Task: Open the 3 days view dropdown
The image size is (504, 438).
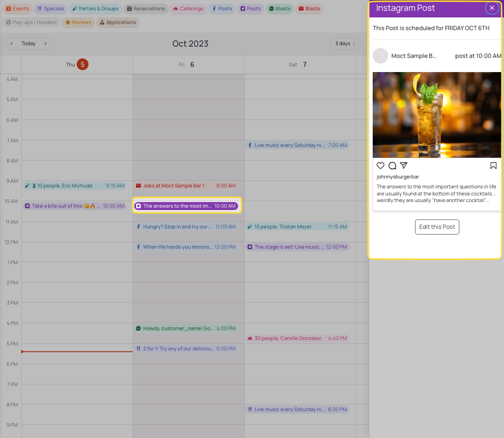Action: 345,43
